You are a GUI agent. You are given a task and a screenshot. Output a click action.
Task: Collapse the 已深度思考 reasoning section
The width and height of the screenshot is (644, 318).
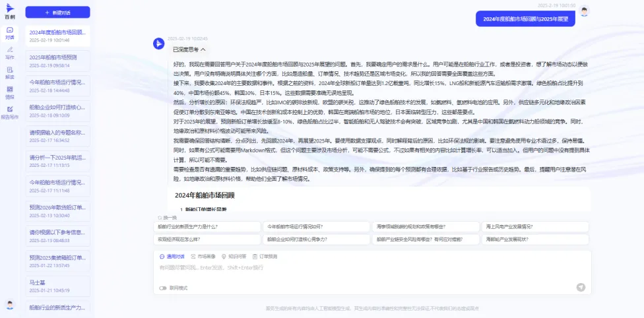click(203, 49)
